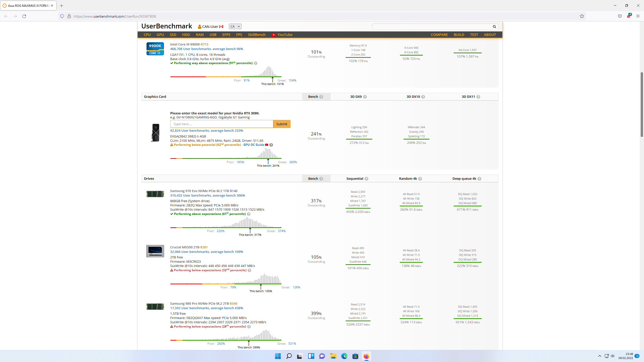Click the YouTube icon next to GPU OC Guide
The image size is (644, 362).
click(267, 145)
